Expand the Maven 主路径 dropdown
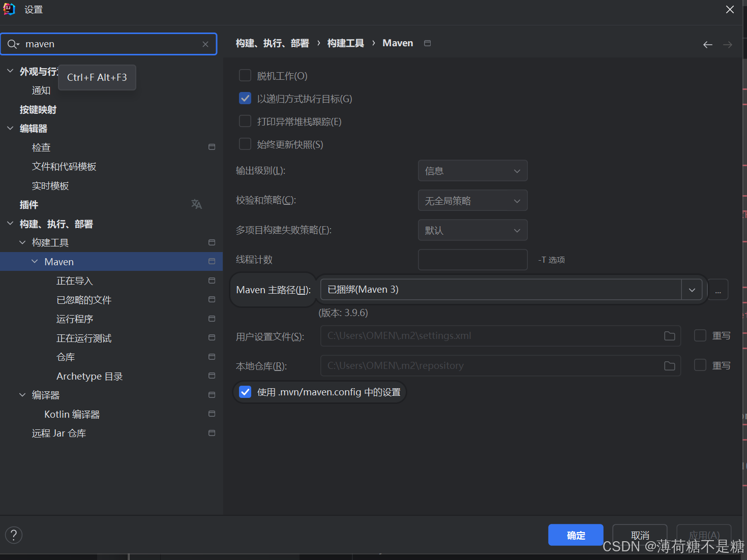Viewport: 747px width, 560px height. [x=692, y=289]
